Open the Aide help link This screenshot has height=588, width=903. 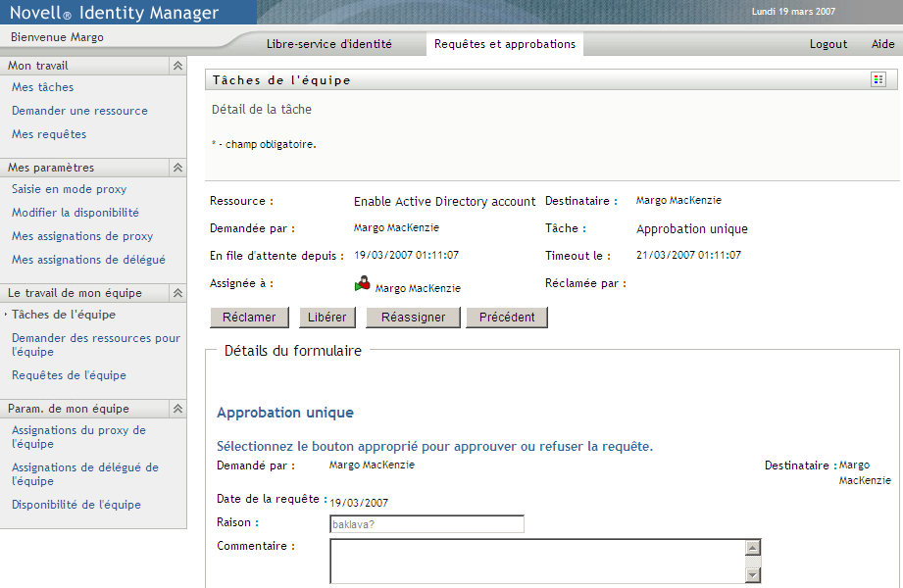coord(882,44)
